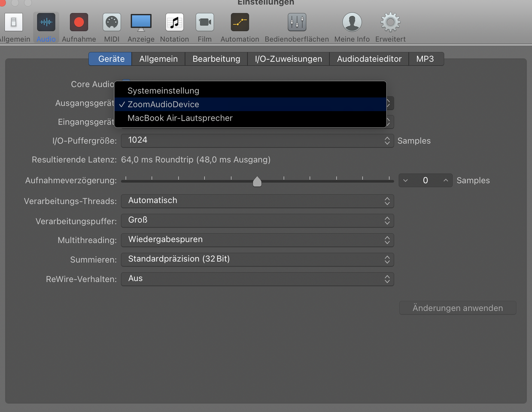This screenshot has width=532, height=412.
Task: Click the Meine Info icon
Action: (352, 23)
